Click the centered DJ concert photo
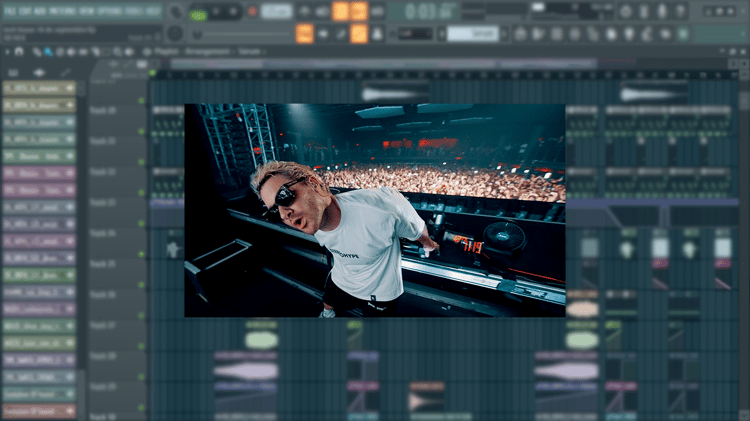Screen dimensions: 750x421 coord(375,210)
